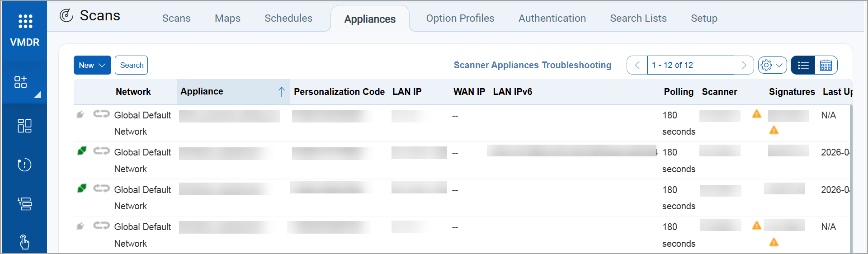Switch to the Setup tab

704,18
